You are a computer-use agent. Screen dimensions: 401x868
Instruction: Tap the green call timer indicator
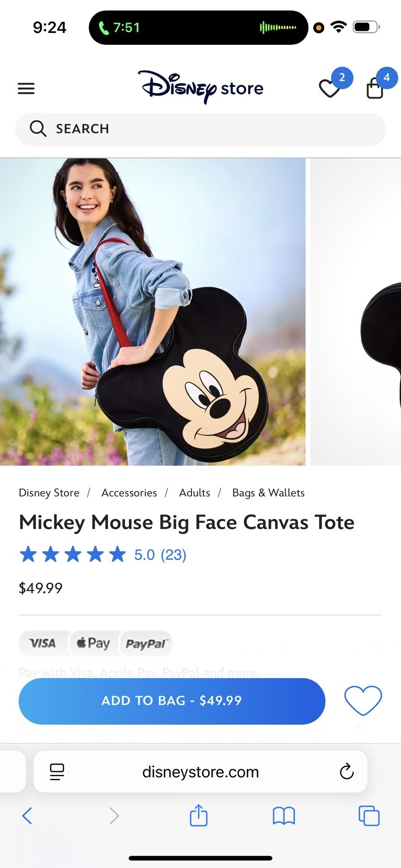120,28
